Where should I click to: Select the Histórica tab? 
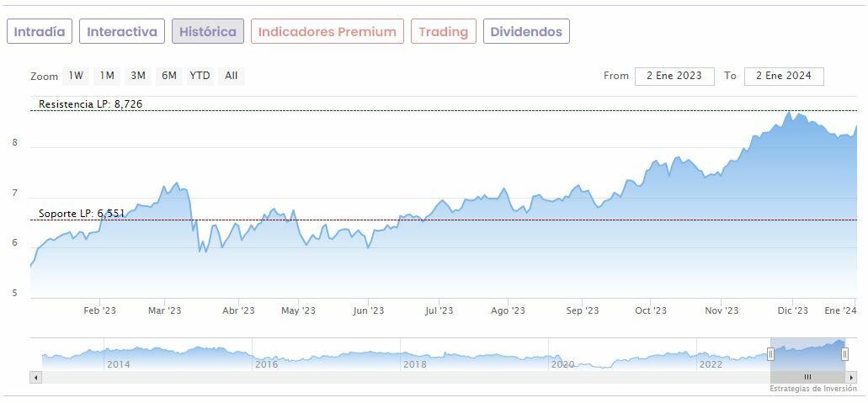pyautogui.click(x=208, y=32)
